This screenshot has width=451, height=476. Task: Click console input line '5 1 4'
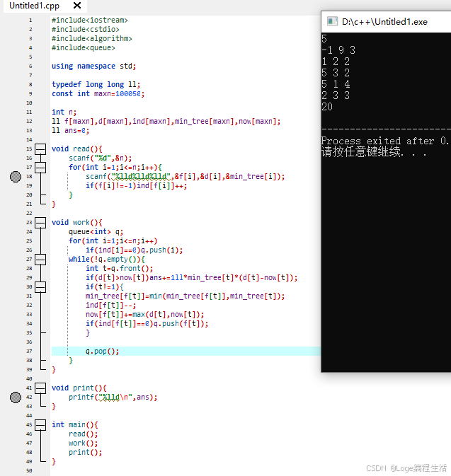tap(336, 84)
